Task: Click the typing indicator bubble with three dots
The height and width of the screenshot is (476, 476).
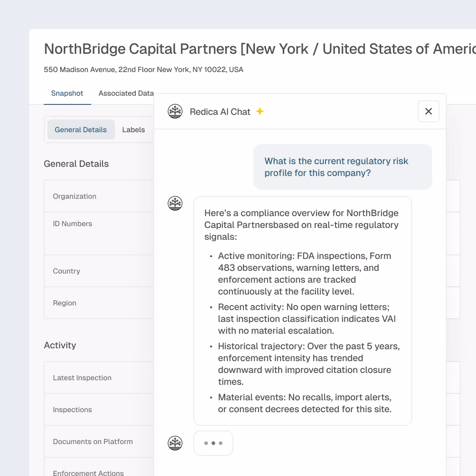Action: pyautogui.click(x=213, y=443)
